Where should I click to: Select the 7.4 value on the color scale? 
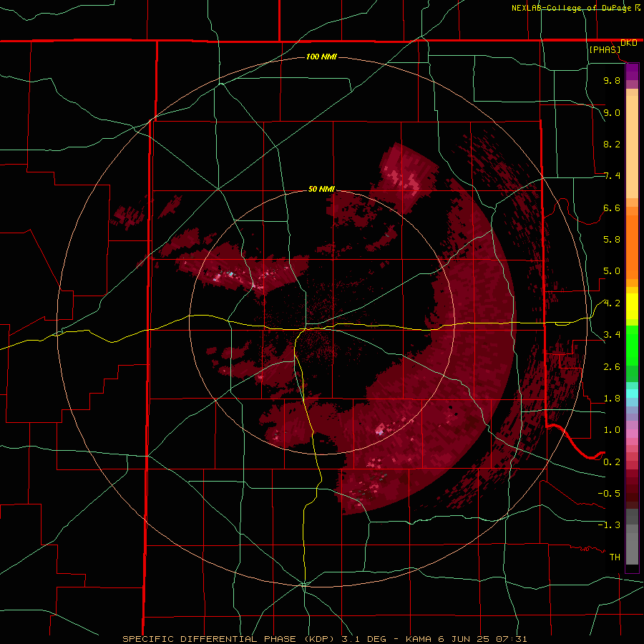tap(612, 176)
